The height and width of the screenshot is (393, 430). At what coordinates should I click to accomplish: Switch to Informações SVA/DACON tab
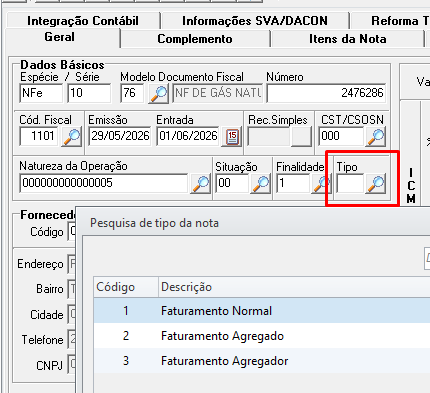pyautogui.click(x=255, y=21)
